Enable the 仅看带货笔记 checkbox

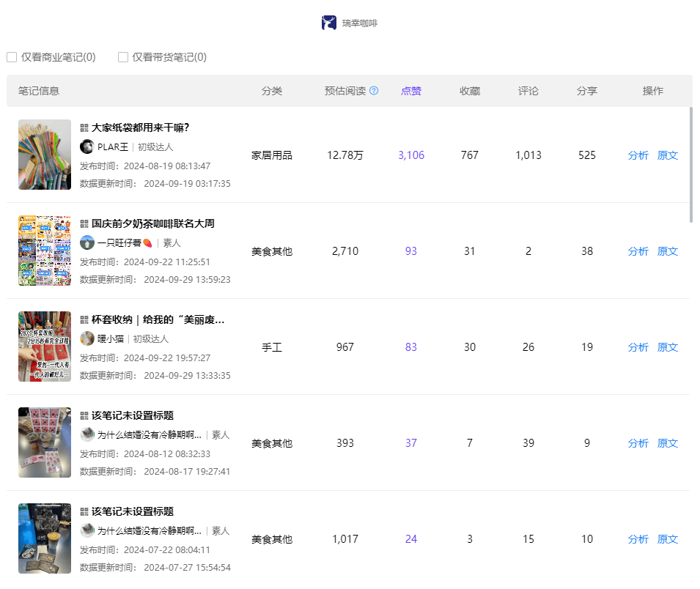pos(123,57)
